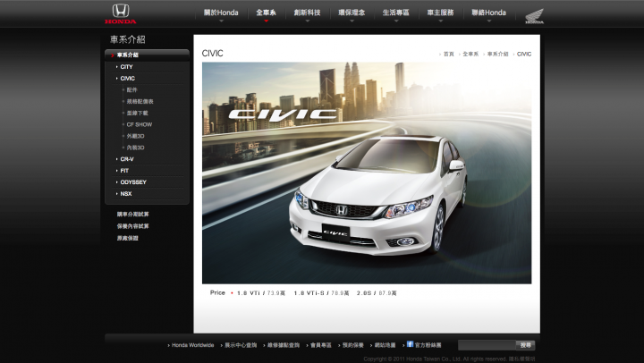This screenshot has height=363, width=644.
Task: Select the 1.8 VTi-S price entry
Action: click(x=322, y=293)
